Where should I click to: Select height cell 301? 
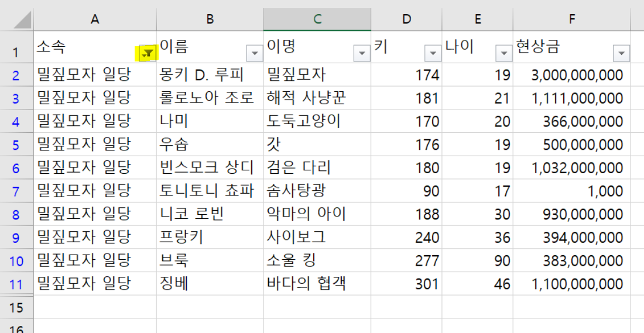click(407, 284)
